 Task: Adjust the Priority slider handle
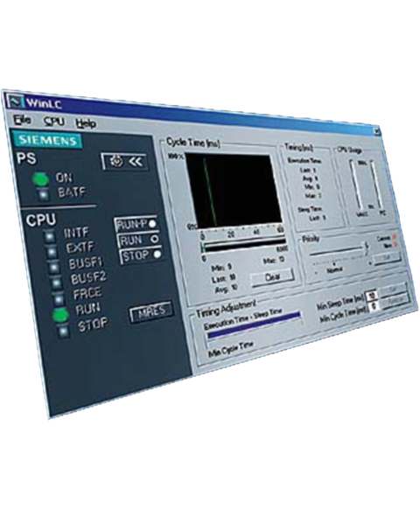click(x=367, y=248)
